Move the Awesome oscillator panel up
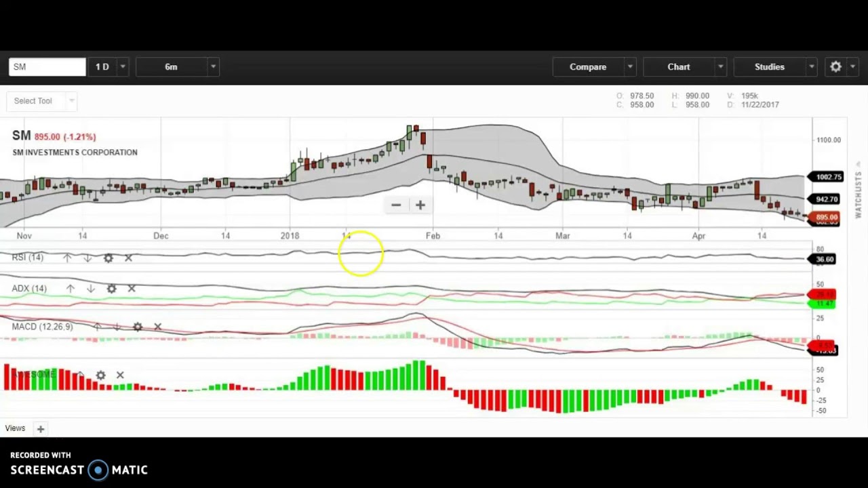 pyautogui.click(x=80, y=375)
